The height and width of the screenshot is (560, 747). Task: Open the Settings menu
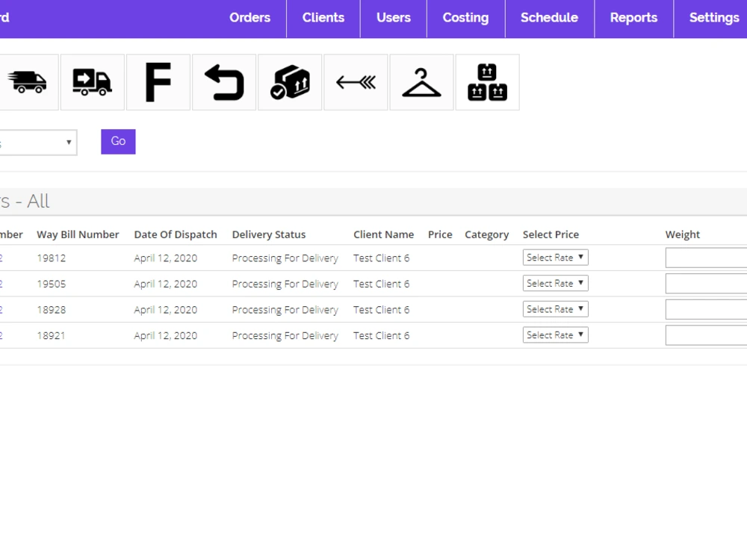pyautogui.click(x=713, y=18)
